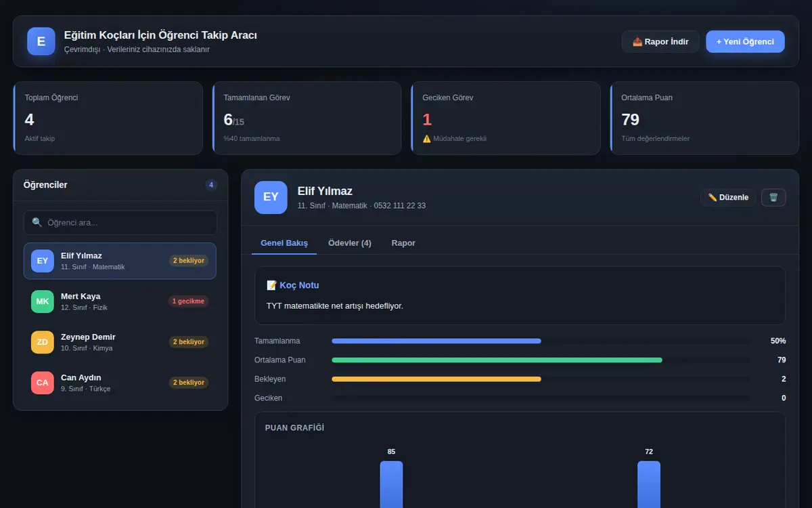812x508 pixels.
Task: Click the ZD avatar for Zeynep Demir
Action: (x=42, y=342)
